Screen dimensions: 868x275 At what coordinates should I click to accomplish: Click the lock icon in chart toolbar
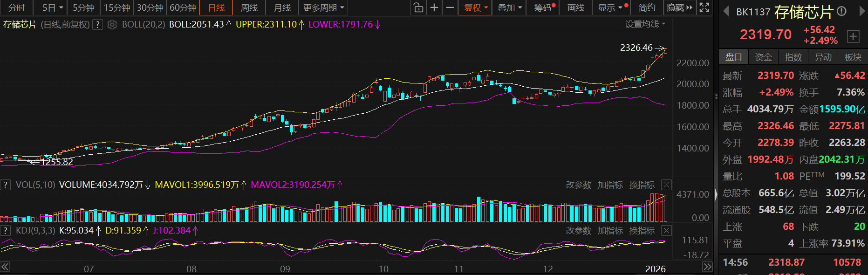(x=418, y=7)
